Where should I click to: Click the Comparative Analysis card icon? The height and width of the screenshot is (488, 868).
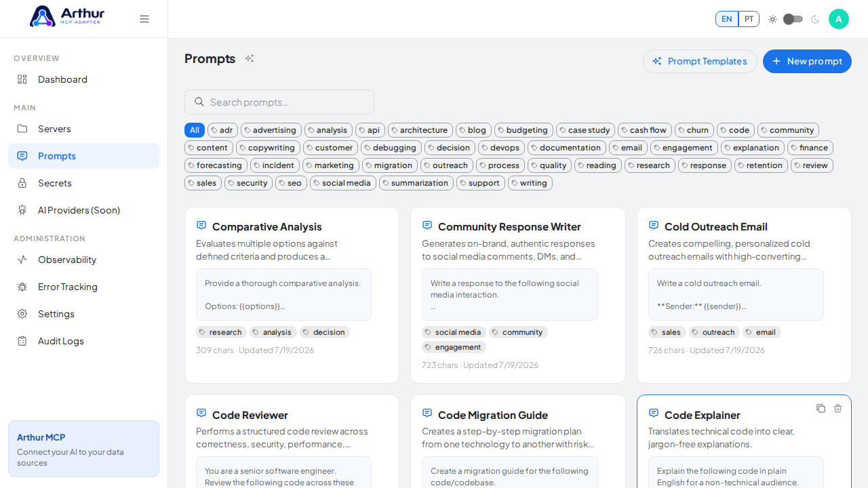(x=201, y=225)
